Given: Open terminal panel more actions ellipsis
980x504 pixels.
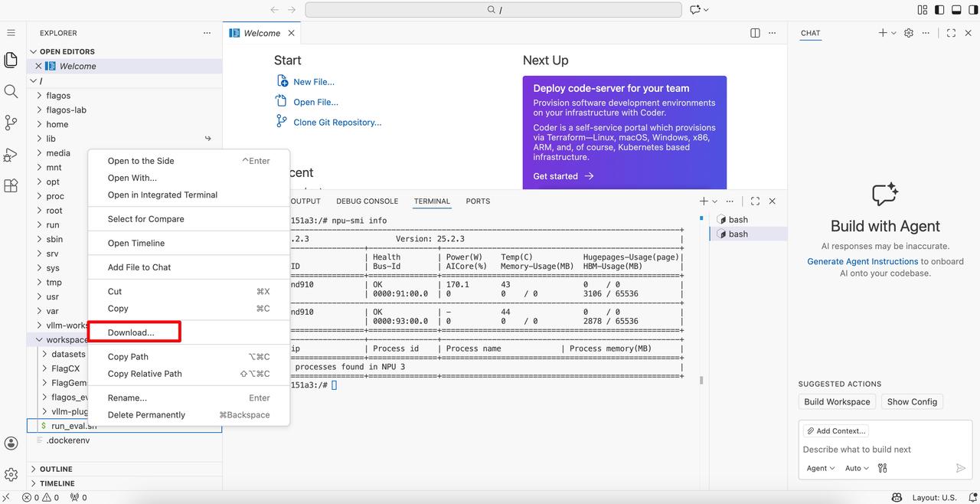Looking at the screenshot, I should click(x=730, y=201).
